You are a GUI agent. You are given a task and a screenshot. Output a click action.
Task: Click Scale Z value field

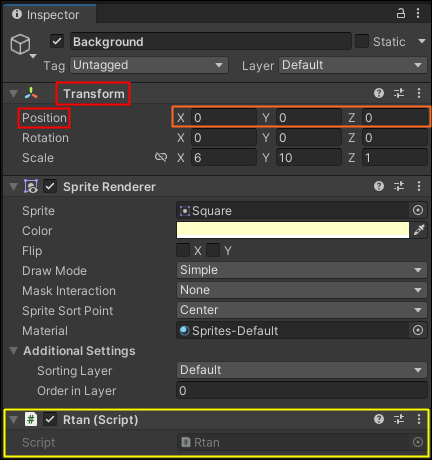pos(395,157)
